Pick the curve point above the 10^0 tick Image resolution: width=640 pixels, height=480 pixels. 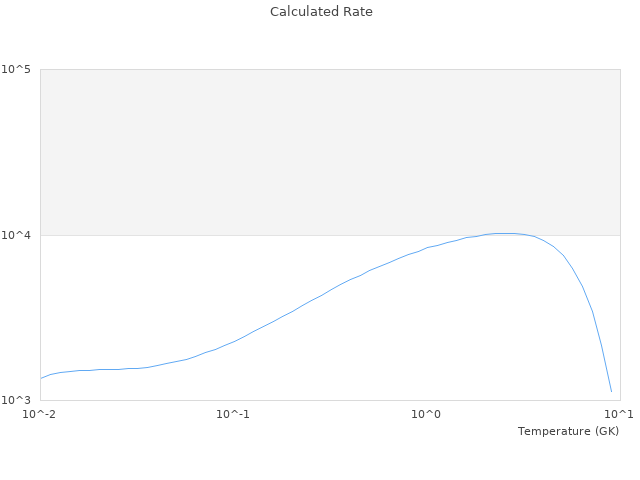click(x=427, y=247)
